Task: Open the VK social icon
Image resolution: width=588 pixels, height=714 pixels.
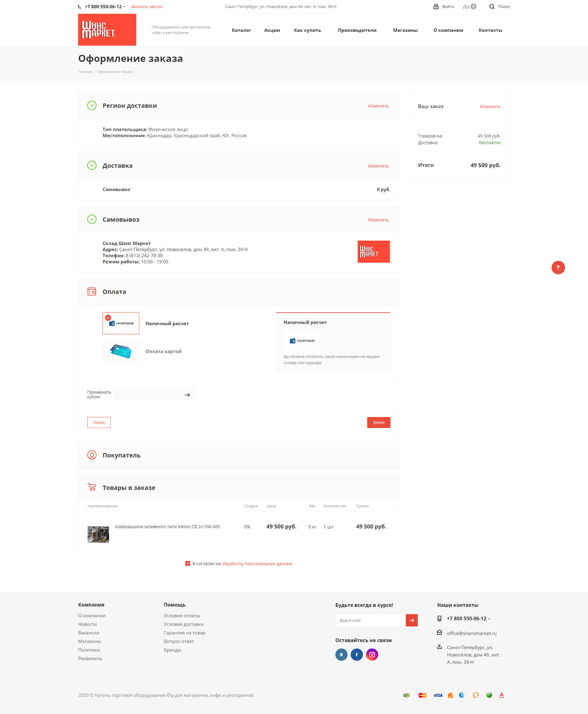Action: pos(341,654)
